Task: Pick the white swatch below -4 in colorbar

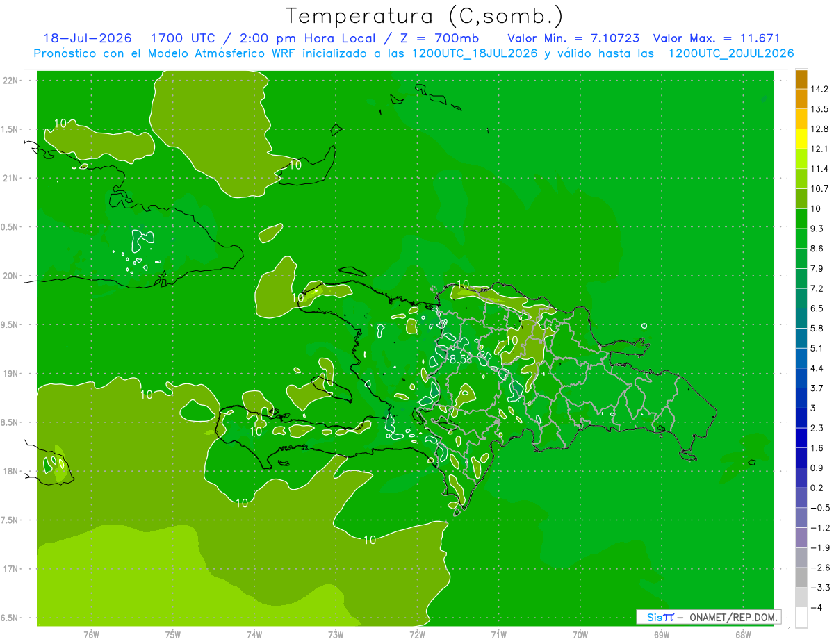Action: pos(801,618)
